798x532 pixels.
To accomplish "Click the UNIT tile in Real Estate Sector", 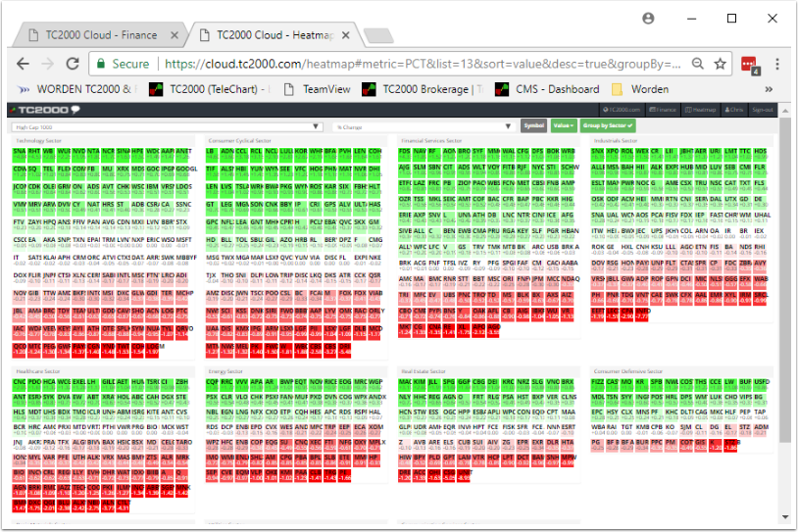I will coord(464,475).
